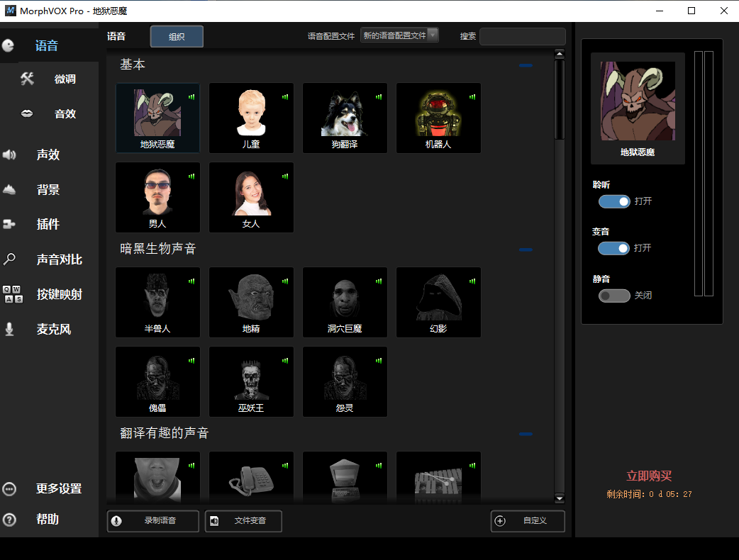The width and height of the screenshot is (739, 560).
Task: Click the voice list scrollbar down arrow
Action: click(560, 498)
